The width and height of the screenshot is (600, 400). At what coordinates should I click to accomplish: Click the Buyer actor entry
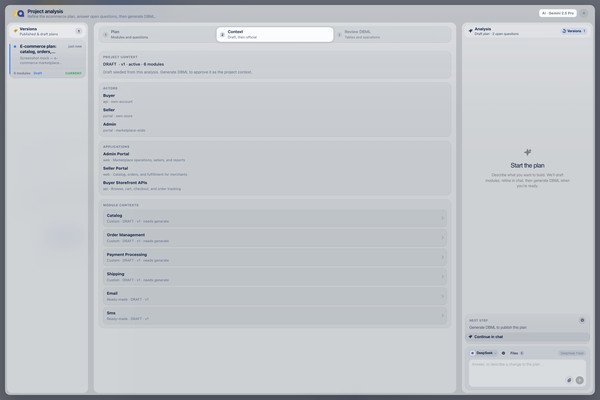click(117, 98)
